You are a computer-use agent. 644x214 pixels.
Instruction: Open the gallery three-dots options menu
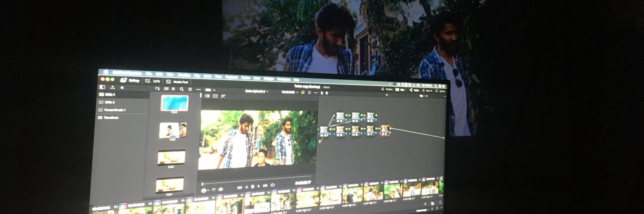coord(198,90)
